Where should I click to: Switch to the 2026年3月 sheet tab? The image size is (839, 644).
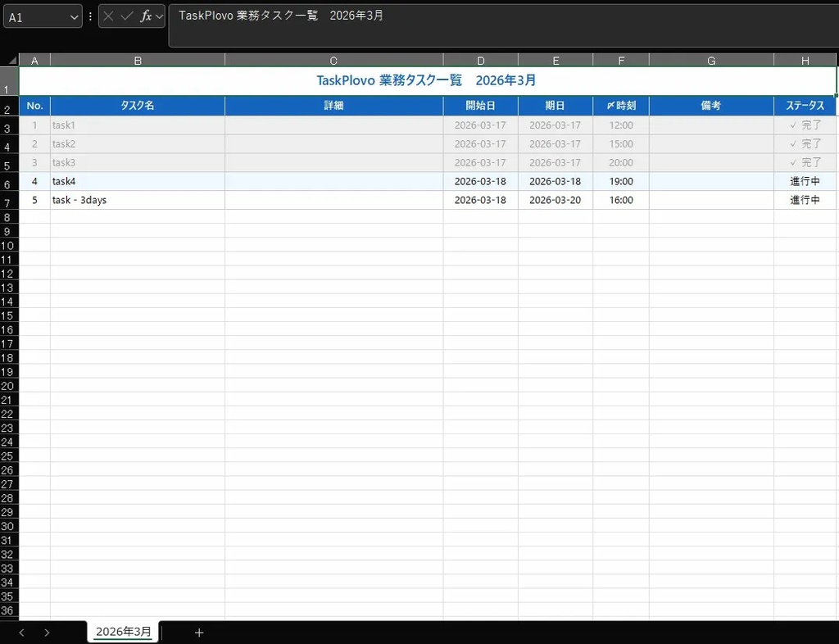click(x=122, y=632)
